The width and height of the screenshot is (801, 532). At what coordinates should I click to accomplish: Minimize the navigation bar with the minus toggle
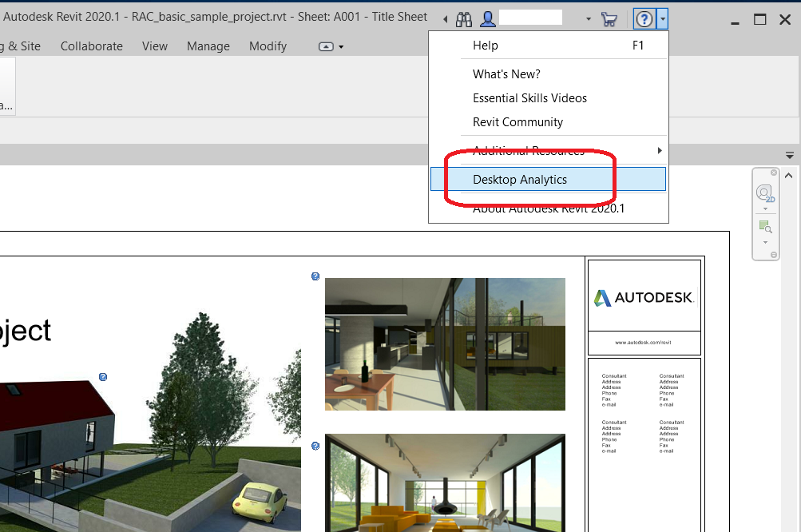pos(773,254)
